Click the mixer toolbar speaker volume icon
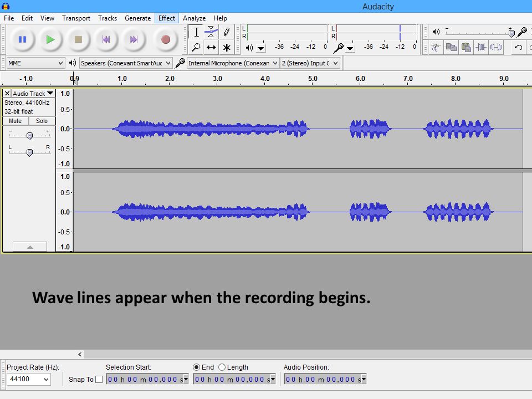Image resolution: width=532 pixels, height=399 pixels. coord(436,32)
